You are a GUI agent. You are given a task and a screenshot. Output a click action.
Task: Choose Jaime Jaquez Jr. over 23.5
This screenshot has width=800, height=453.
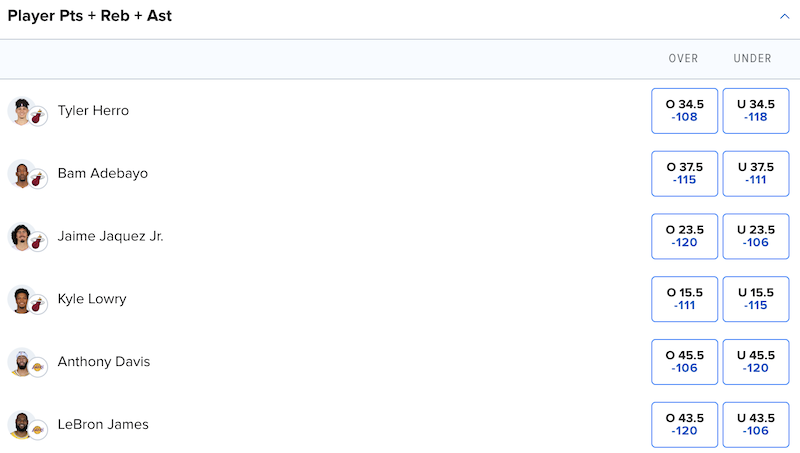coord(684,236)
